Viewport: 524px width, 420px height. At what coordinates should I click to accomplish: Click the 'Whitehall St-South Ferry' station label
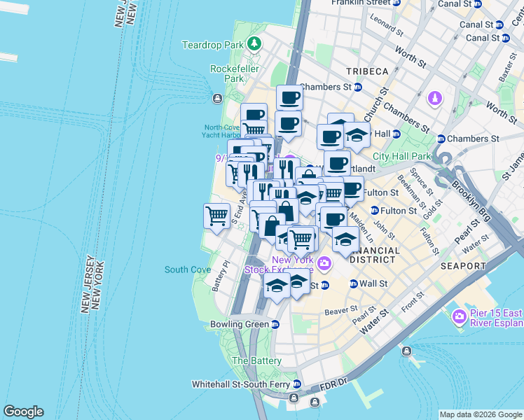click(x=241, y=384)
